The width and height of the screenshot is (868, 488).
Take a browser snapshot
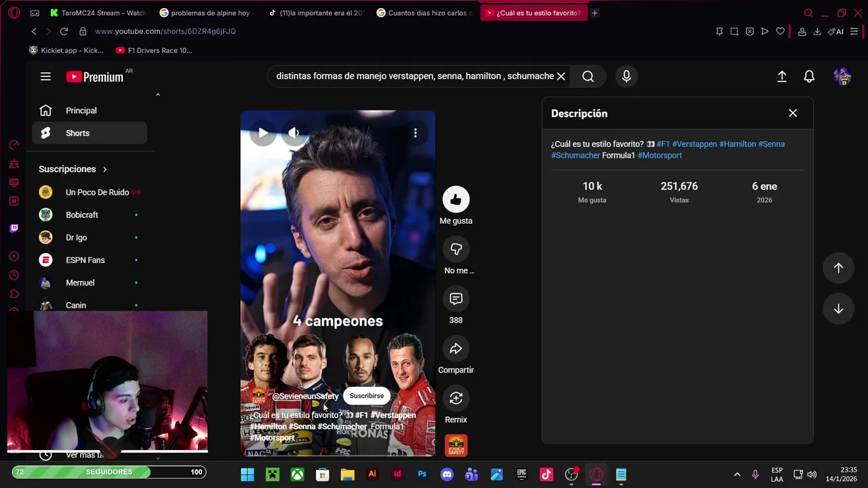(x=734, y=31)
